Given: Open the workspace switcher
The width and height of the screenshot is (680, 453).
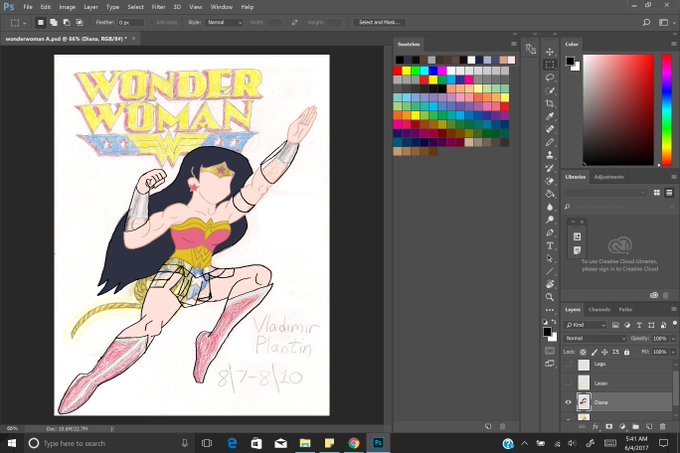Looking at the screenshot, I should [664, 22].
